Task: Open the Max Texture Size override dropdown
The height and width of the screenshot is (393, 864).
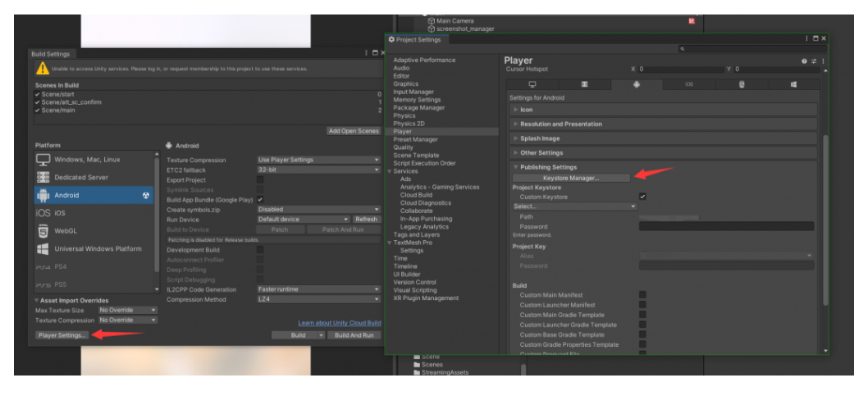Action: click(x=128, y=310)
